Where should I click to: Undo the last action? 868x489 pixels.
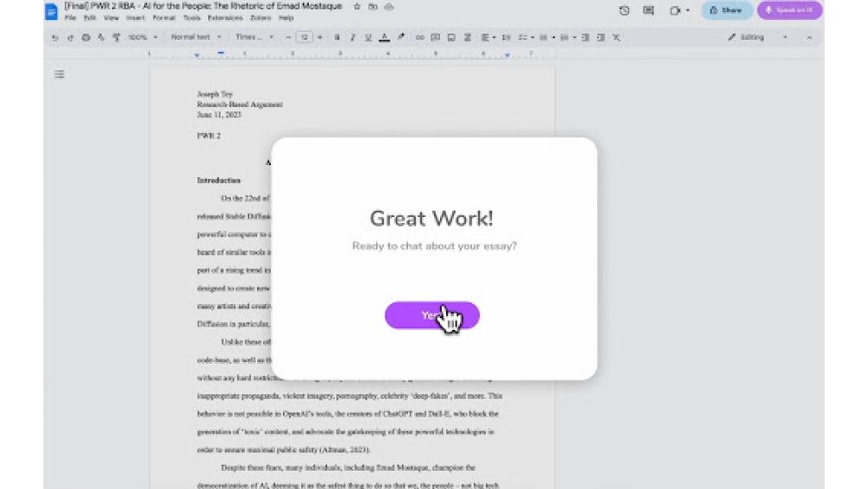point(55,37)
